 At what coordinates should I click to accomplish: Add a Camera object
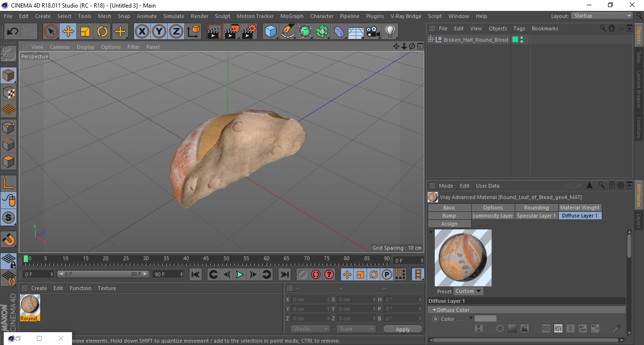pos(373,32)
